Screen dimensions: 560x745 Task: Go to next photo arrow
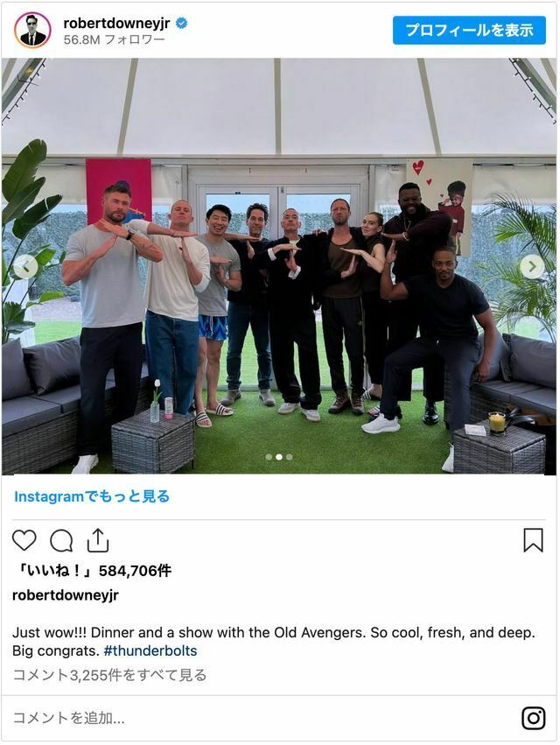532,266
